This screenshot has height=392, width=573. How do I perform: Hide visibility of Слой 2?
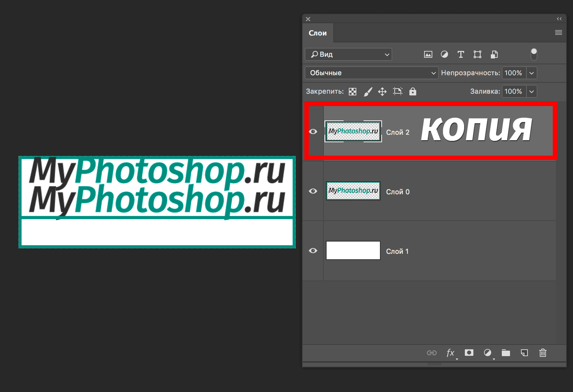[x=313, y=131]
